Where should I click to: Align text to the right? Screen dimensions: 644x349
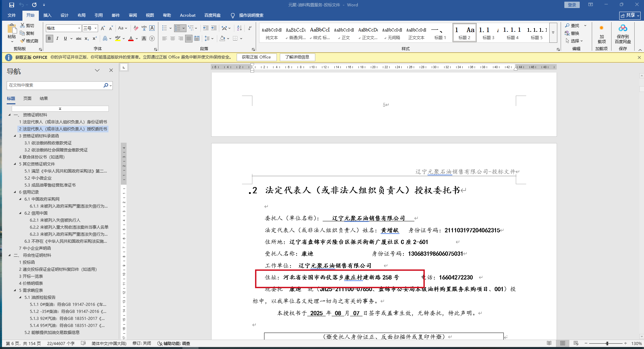[x=181, y=38]
